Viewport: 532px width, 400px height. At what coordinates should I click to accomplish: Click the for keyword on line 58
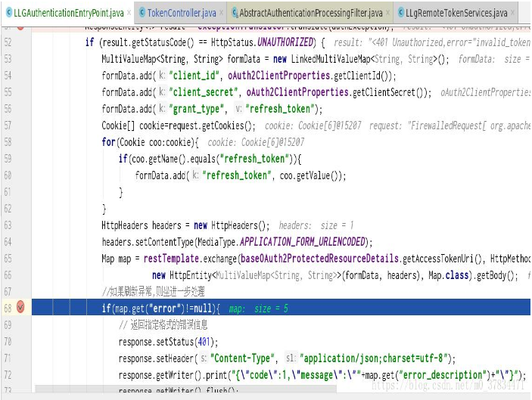coord(108,142)
